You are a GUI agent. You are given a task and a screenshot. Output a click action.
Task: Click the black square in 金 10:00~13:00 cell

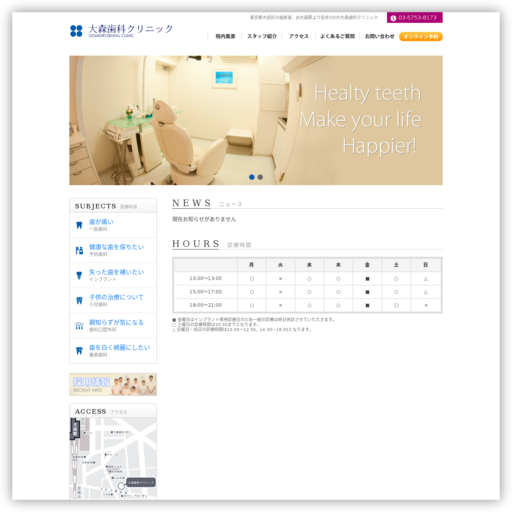pos(367,279)
